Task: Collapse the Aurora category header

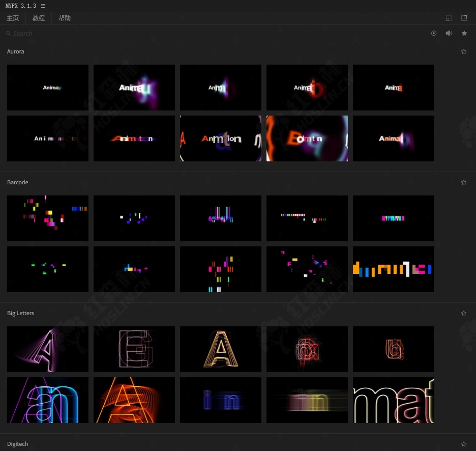Action: (x=16, y=51)
